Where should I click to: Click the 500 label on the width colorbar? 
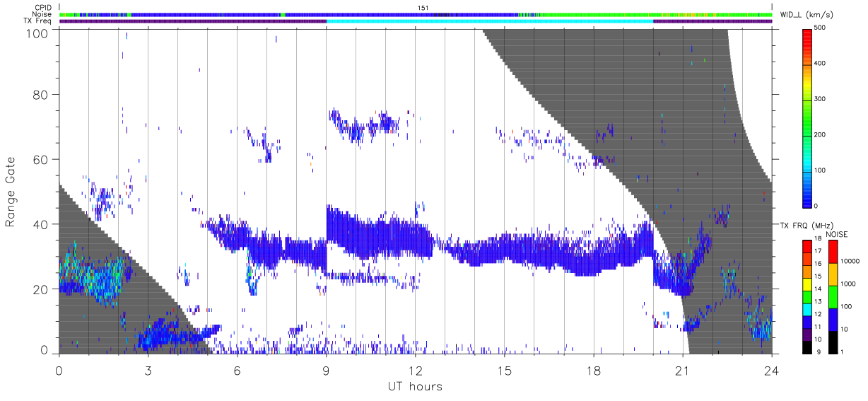(x=821, y=28)
